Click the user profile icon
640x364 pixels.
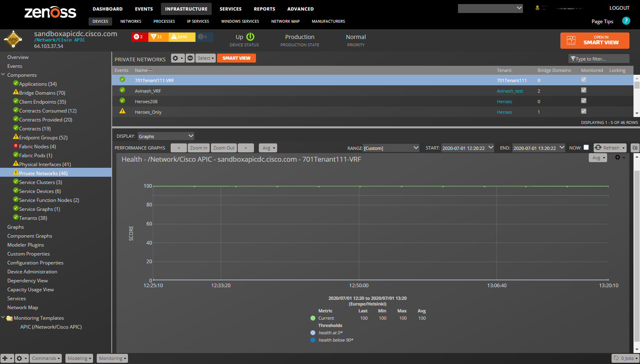pyautogui.click(x=537, y=8)
